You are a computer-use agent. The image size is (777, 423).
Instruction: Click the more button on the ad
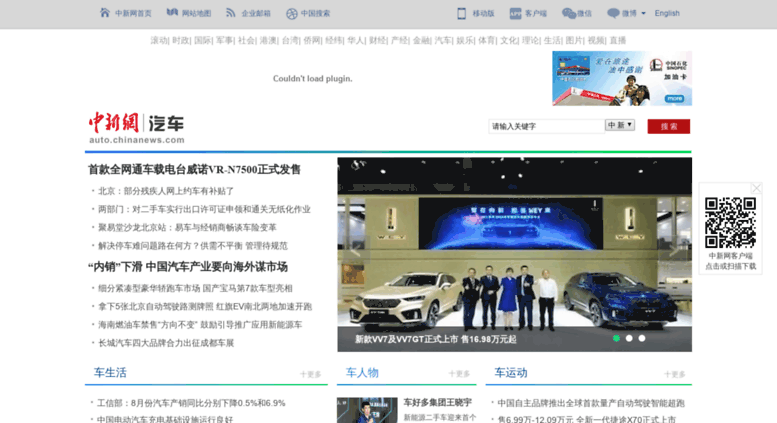coord(674,98)
